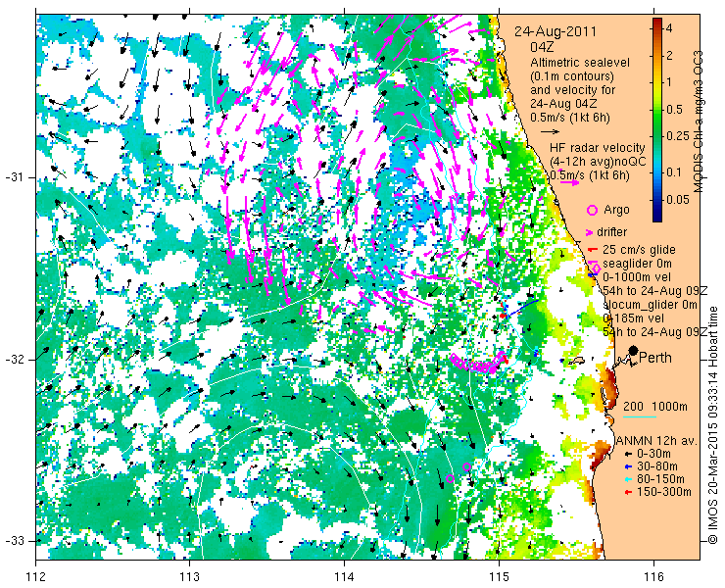Screen dimensions: 725x588
Task: Click the IMOS copyright timestamp text
Action: coord(712,424)
